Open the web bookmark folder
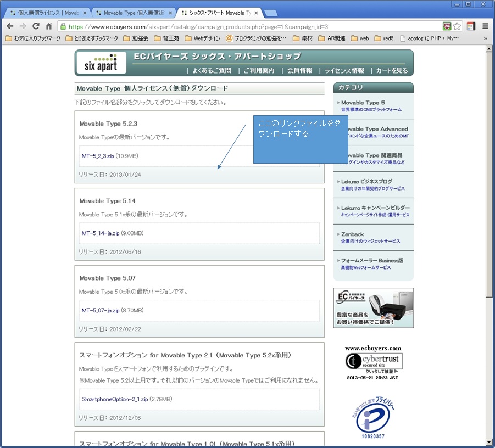 [x=360, y=38]
